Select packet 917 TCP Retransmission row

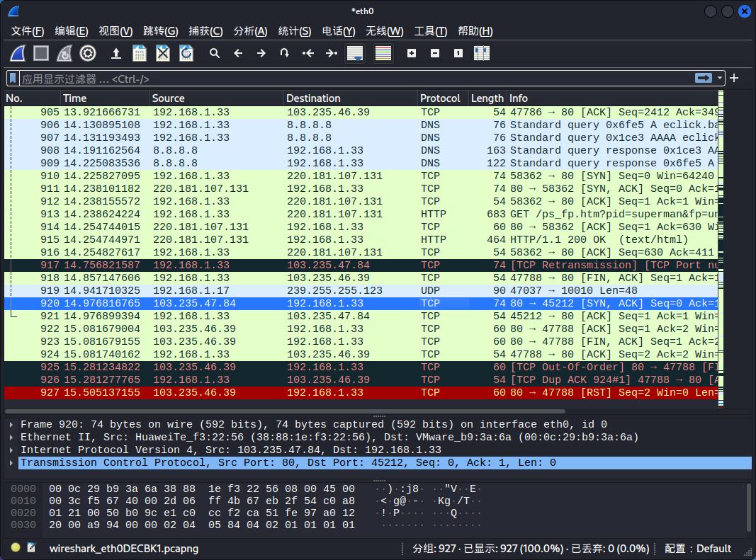361,265
